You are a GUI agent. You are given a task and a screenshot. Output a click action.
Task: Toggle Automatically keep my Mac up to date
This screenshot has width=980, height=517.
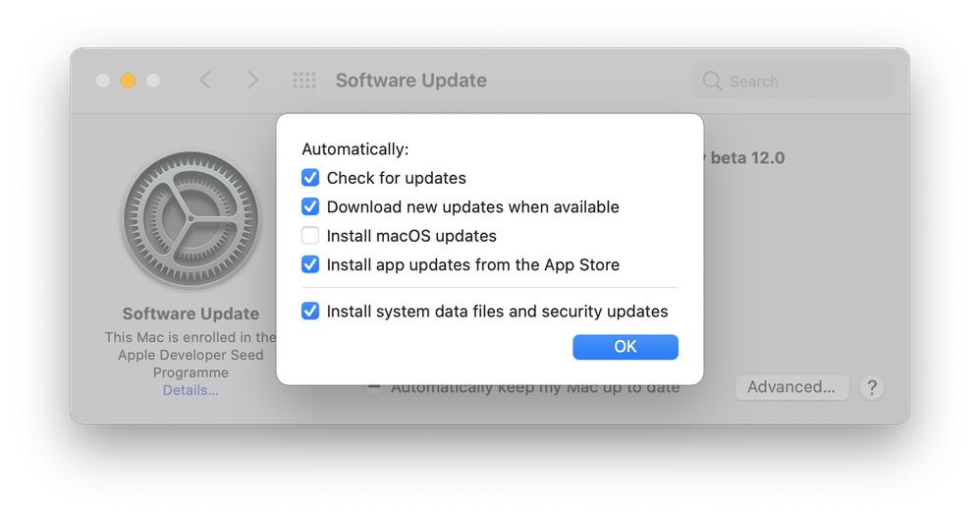[x=374, y=387]
